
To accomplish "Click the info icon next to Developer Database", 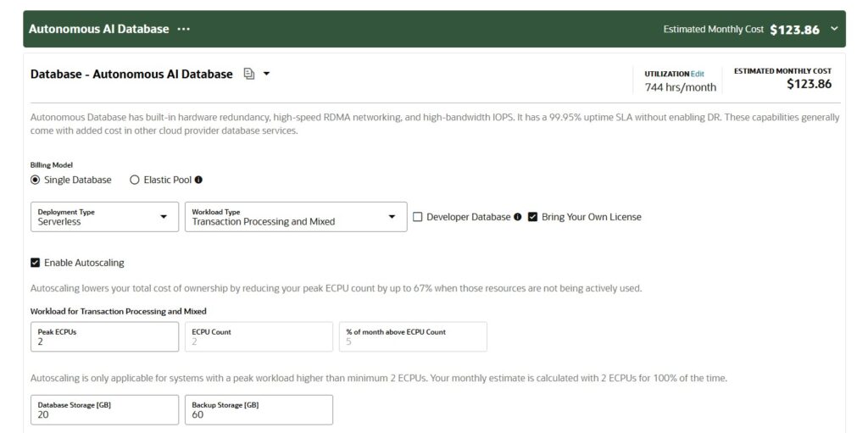I will (x=517, y=217).
